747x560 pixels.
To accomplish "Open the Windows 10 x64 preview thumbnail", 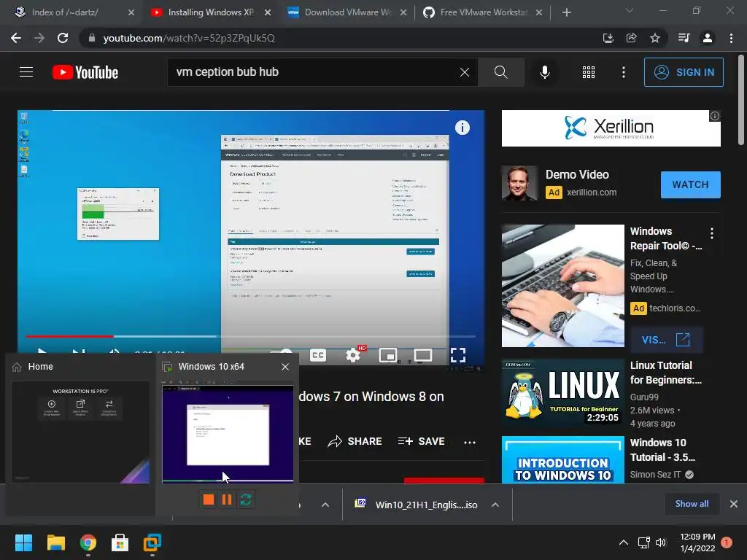I will 228,432.
